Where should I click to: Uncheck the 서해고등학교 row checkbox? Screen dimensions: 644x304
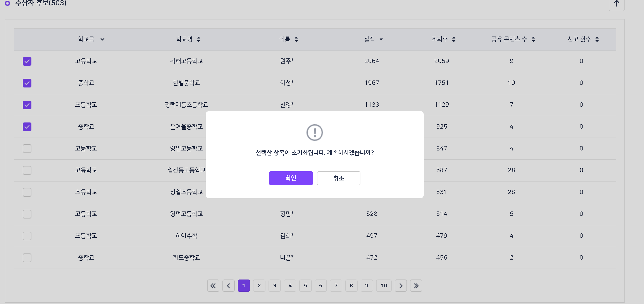click(27, 61)
